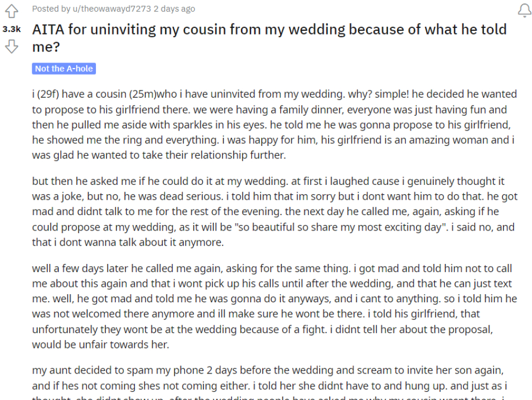Click the 'Posted by' label text
This screenshot has width=532, height=400.
tap(51, 9)
